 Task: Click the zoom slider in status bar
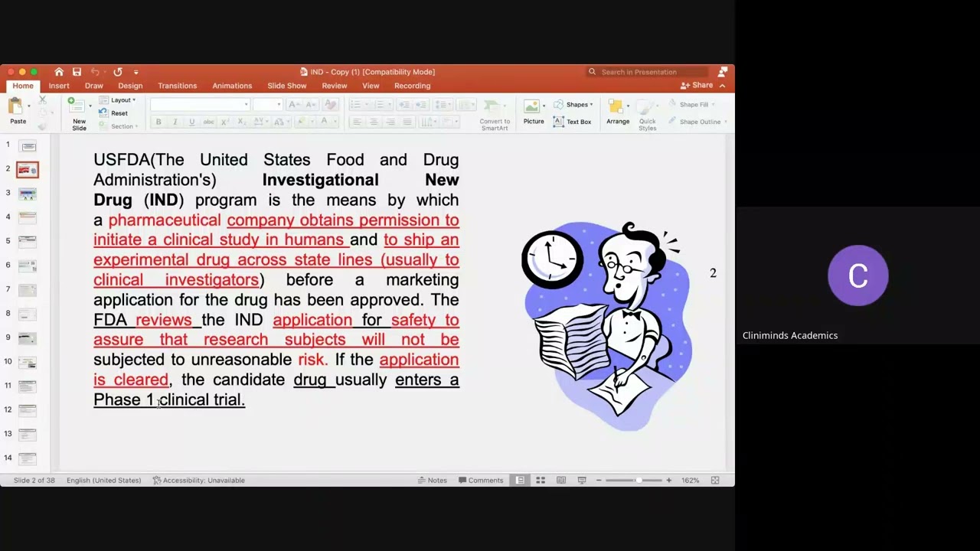tap(634, 481)
